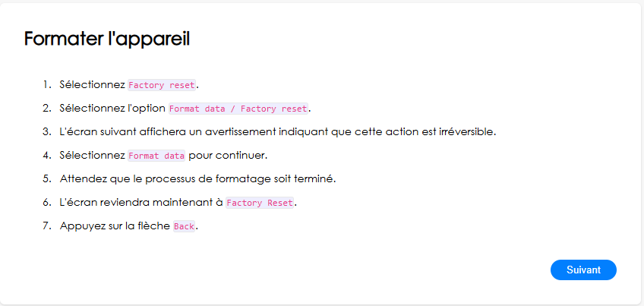This screenshot has height=306, width=644.
Task: Click the "Format data / Factory reset" code label
Action: [x=238, y=109]
